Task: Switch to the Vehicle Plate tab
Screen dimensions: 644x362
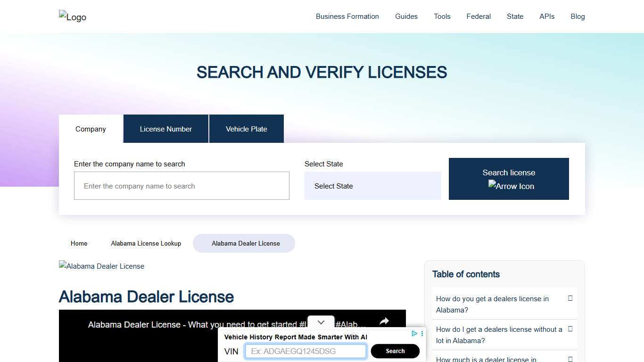Action: pyautogui.click(x=246, y=128)
